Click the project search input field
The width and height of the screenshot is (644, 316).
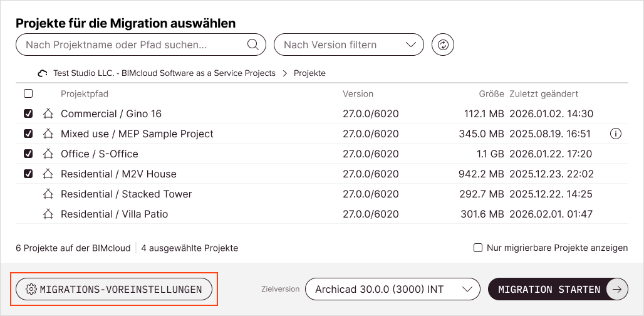141,45
